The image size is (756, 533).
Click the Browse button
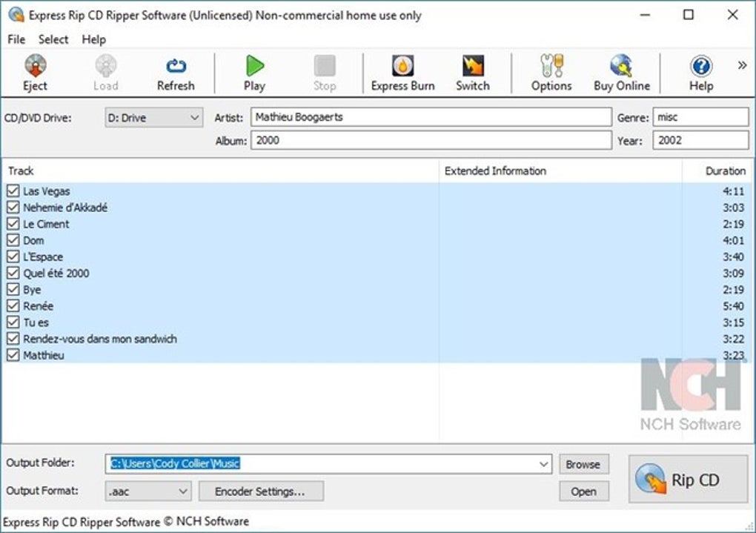coord(584,464)
